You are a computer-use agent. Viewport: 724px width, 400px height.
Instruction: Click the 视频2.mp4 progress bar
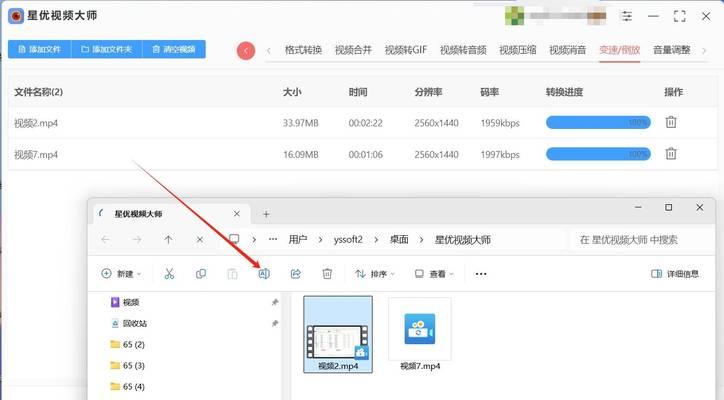pos(598,122)
